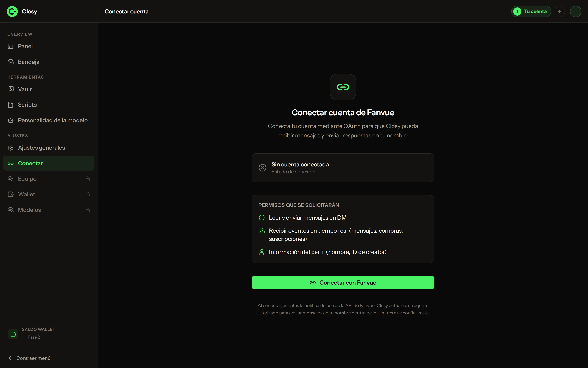Image resolution: width=588 pixels, height=368 pixels.
Task: Click the padlock icon next to Wallet
Action: [x=88, y=194]
